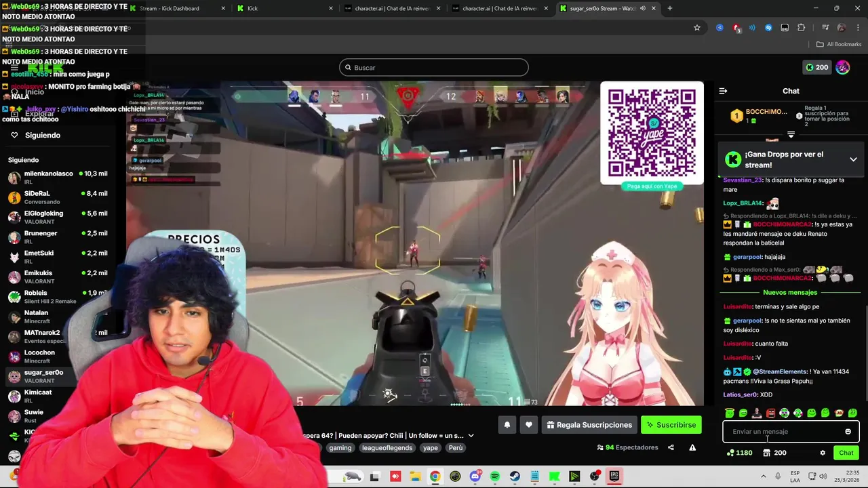Screen dimensions: 868x488
Task: Open Robleis channel in sidebar
Action: [x=57, y=297]
